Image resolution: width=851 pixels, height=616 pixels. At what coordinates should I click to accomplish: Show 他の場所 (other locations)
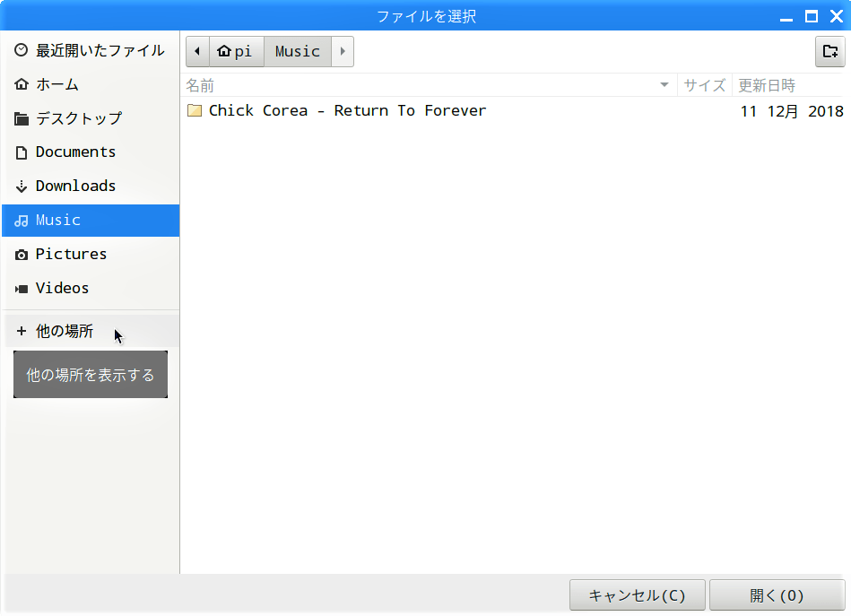click(91, 331)
